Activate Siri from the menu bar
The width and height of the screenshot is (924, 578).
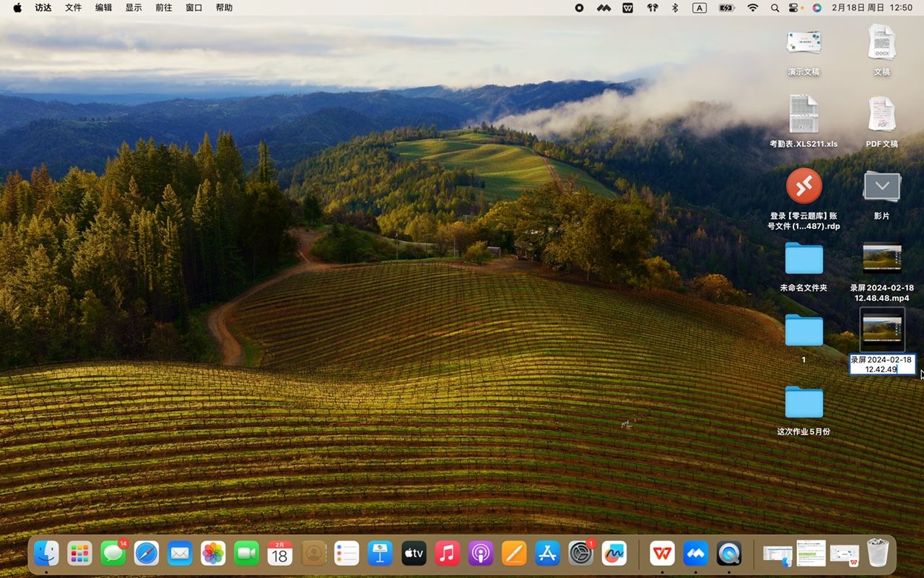(816, 7)
